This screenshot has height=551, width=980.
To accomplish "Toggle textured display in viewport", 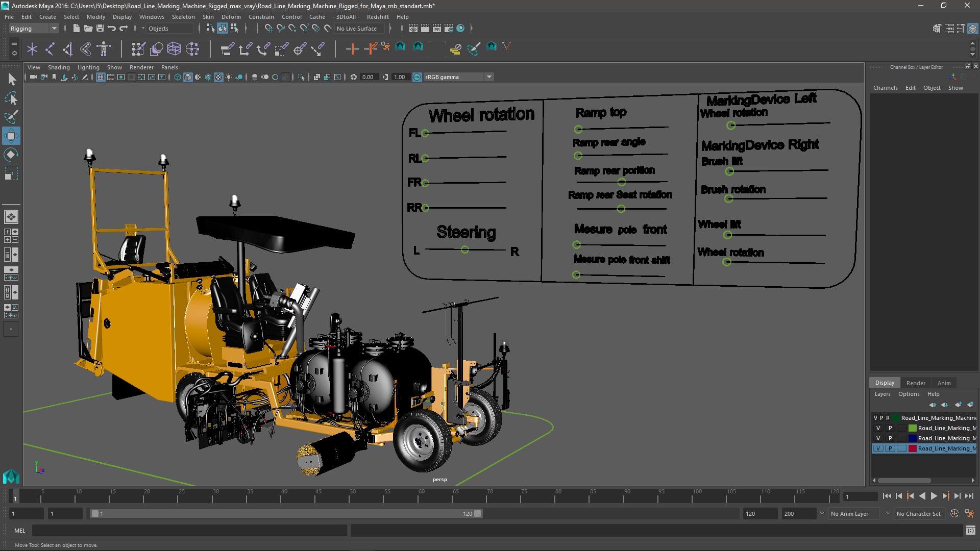I will [x=218, y=77].
